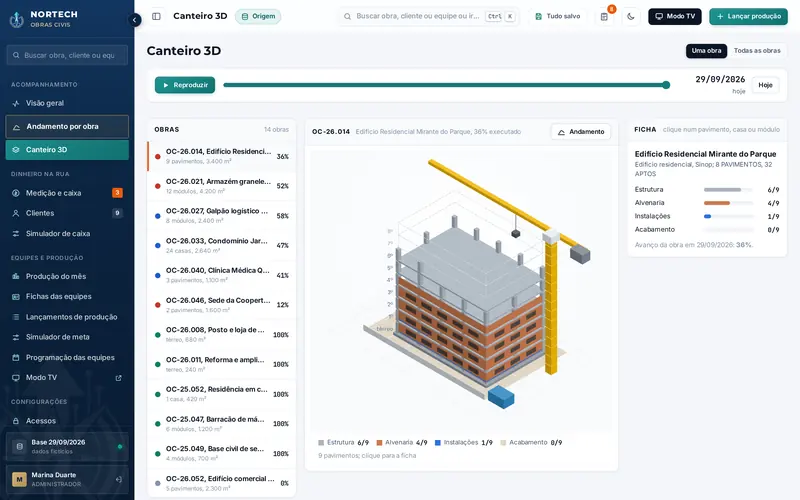This screenshot has width=800, height=500.
Task: Click the Tudo salvo save icon
Action: (x=538, y=16)
